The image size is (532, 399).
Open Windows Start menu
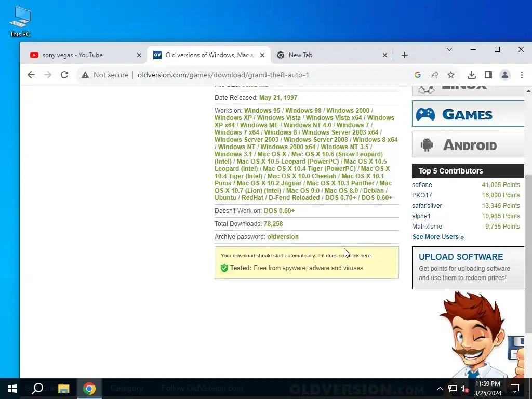(12, 389)
